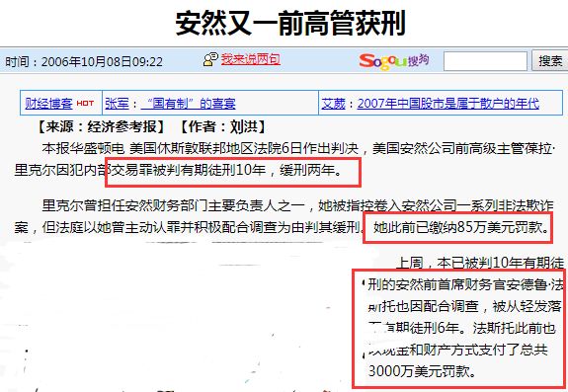The image size is (568, 392).
Task: Click the comment people icon beside 我来说两句
Action: point(210,59)
